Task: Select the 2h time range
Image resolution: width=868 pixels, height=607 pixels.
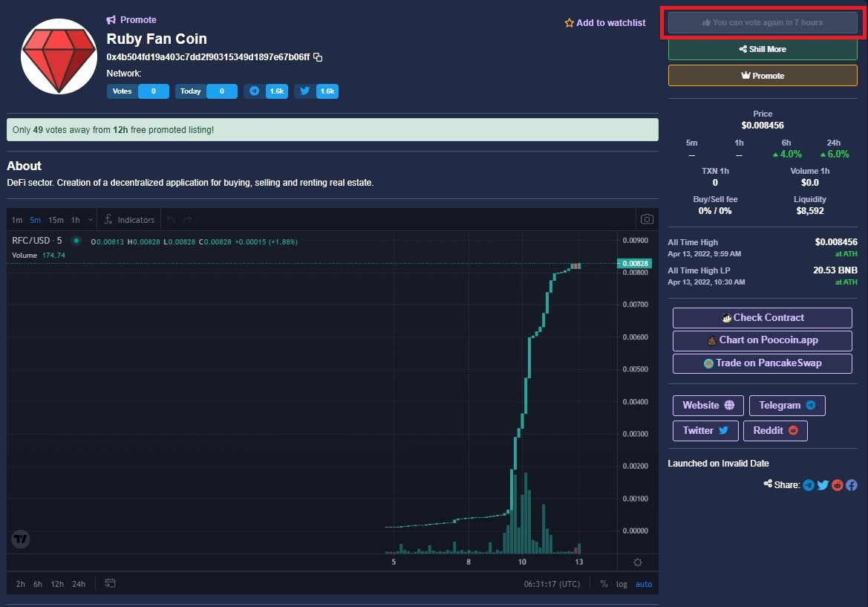Action: [x=21, y=584]
